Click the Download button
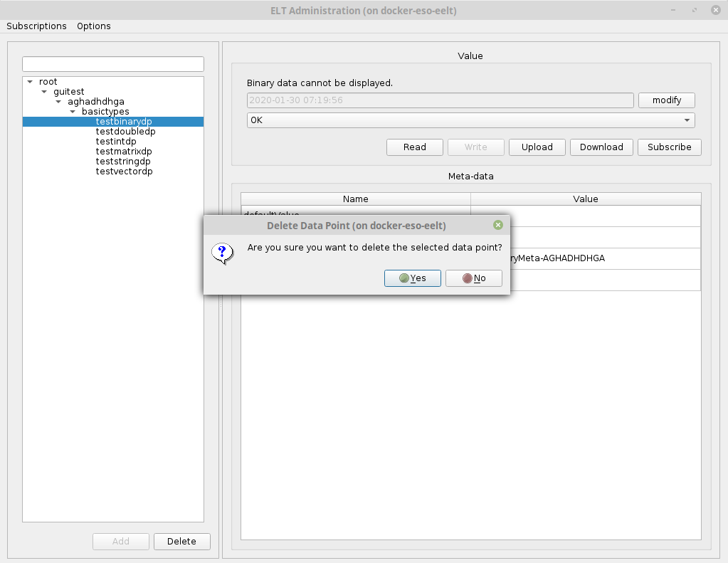 [x=601, y=147]
